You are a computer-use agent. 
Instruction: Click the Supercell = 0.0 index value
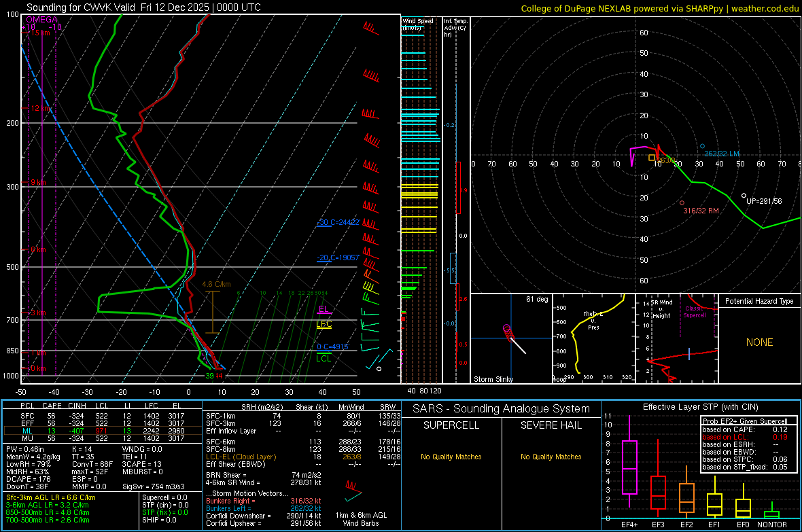tap(164, 498)
